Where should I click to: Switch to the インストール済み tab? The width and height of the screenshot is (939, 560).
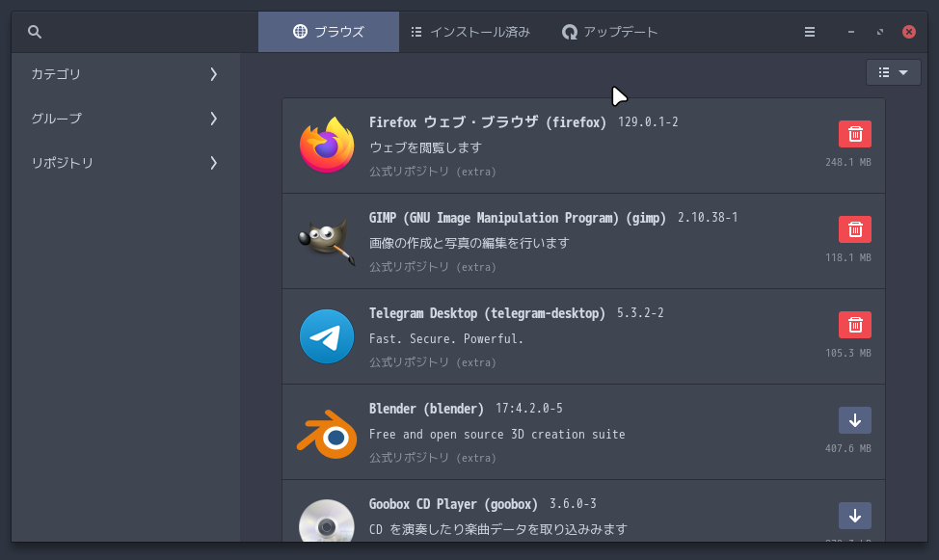click(x=470, y=32)
